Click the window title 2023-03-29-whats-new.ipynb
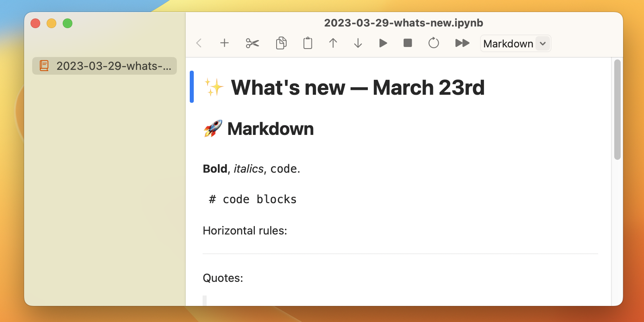Image resolution: width=644 pixels, height=322 pixels. [x=404, y=23]
